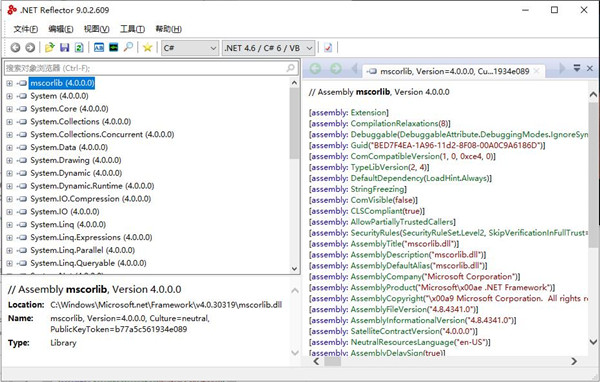Follow the StringFreezing link
The image size is (600, 382).
coord(377,189)
